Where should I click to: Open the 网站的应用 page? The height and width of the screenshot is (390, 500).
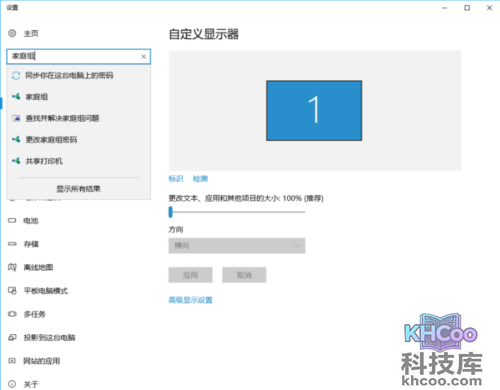(42, 361)
